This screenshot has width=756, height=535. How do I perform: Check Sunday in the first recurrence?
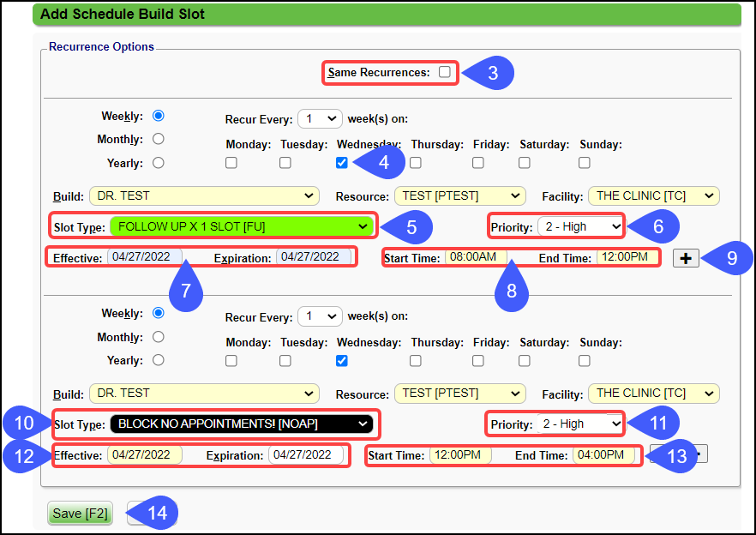tap(585, 163)
